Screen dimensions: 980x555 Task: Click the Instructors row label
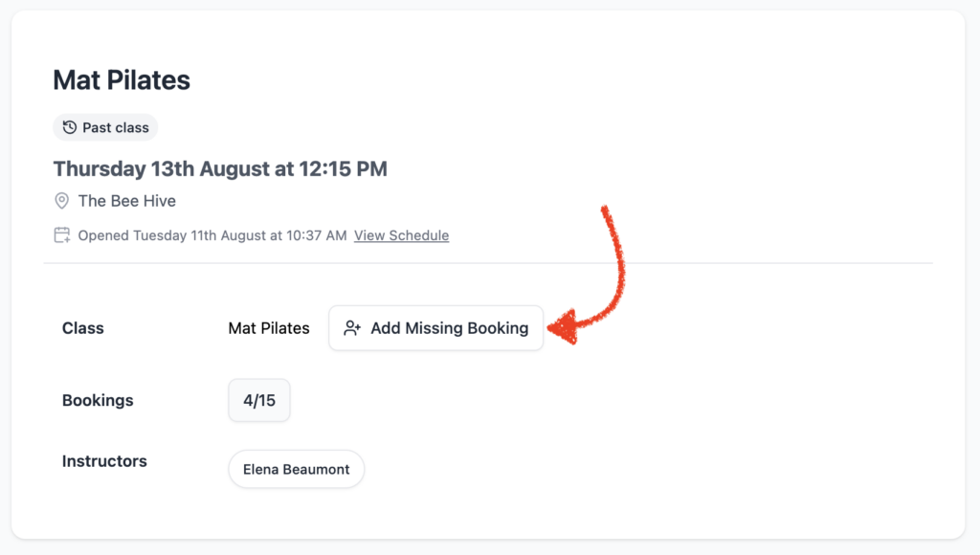(x=104, y=461)
